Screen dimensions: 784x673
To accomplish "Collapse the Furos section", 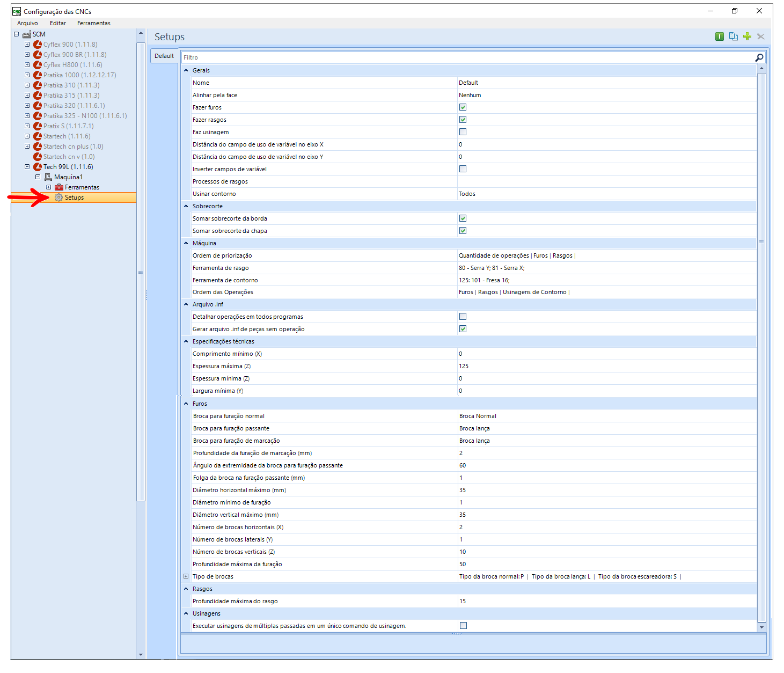I will (x=186, y=404).
